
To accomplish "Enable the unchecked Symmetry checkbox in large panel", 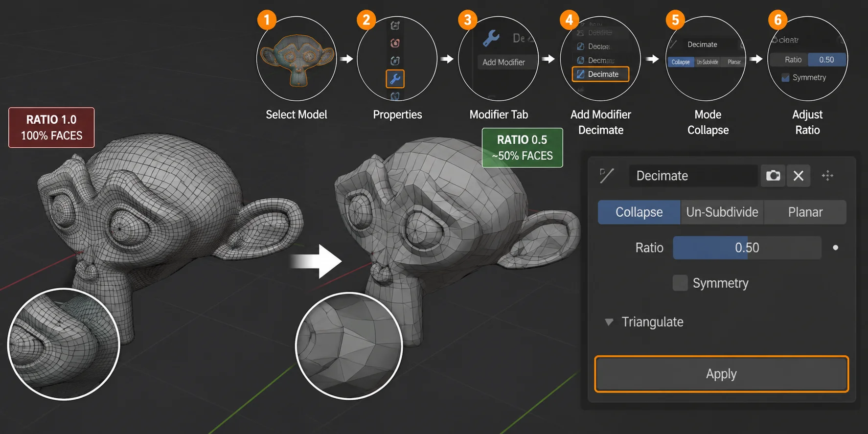I will coord(680,283).
